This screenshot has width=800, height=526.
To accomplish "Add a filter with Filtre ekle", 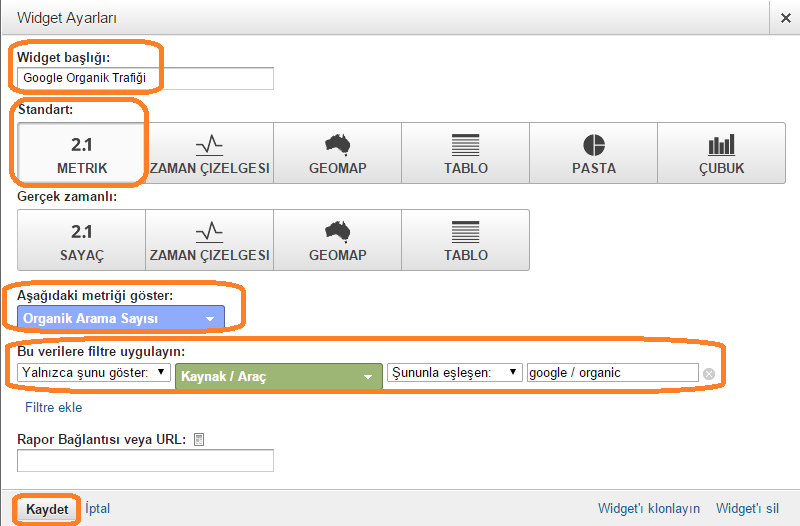I will tap(54, 407).
